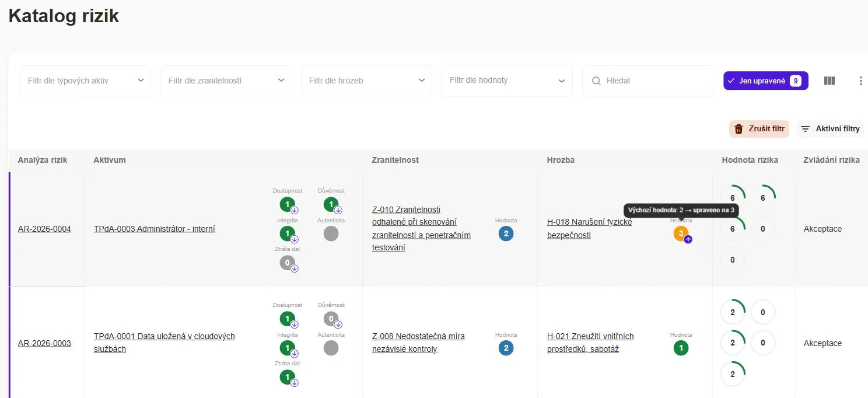Expand Filtr dle hodnoty dropdown
Image resolution: width=868 pixels, height=398 pixels.
pyautogui.click(x=508, y=81)
